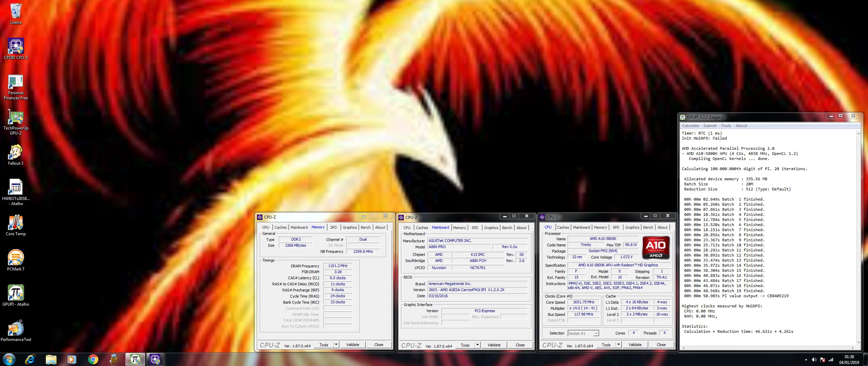Open Windows Explorer folder from the taskbar
The width and height of the screenshot is (868, 366).
click(51, 359)
